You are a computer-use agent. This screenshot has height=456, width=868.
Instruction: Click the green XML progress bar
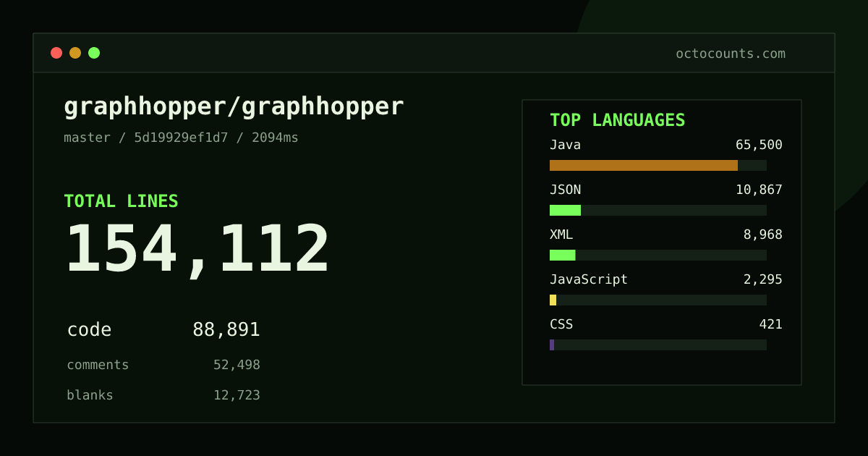[x=563, y=255]
